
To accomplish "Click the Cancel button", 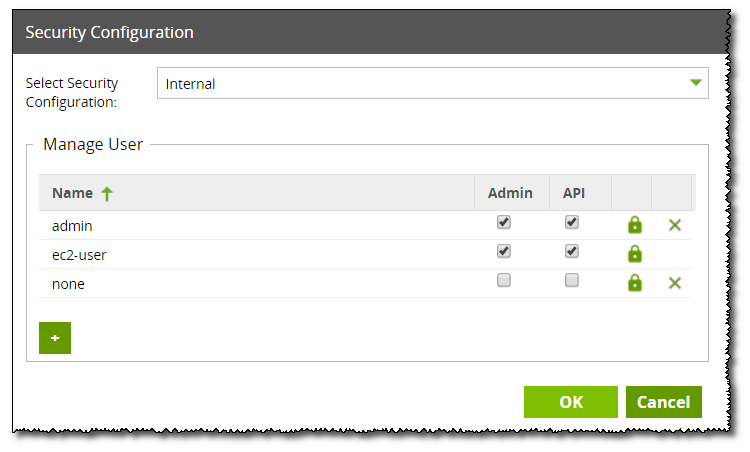I will [x=664, y=402].
